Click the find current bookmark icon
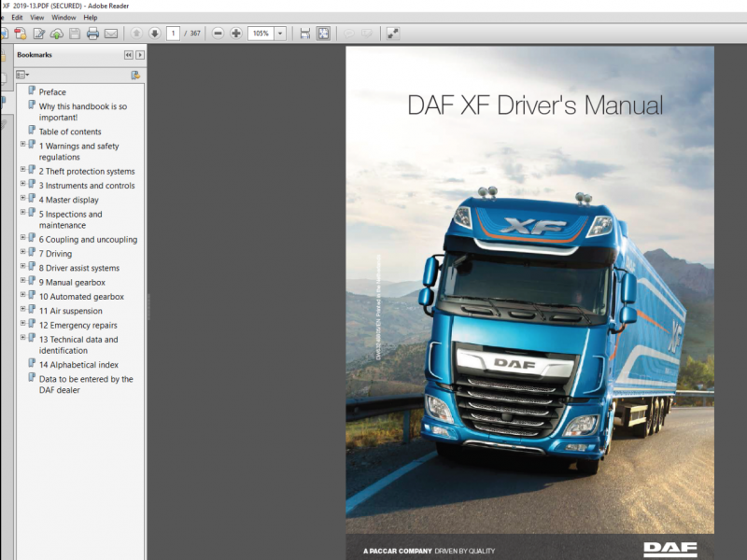Viewport: 747px width, 560px height. pyautogui.click(x=135, y=75)
